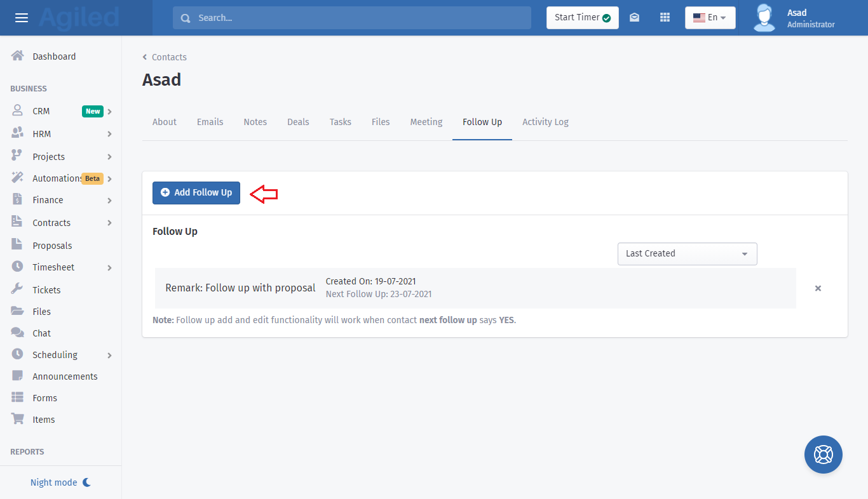
Task: Open Chat in the sidebar
Action: point(41,333)
